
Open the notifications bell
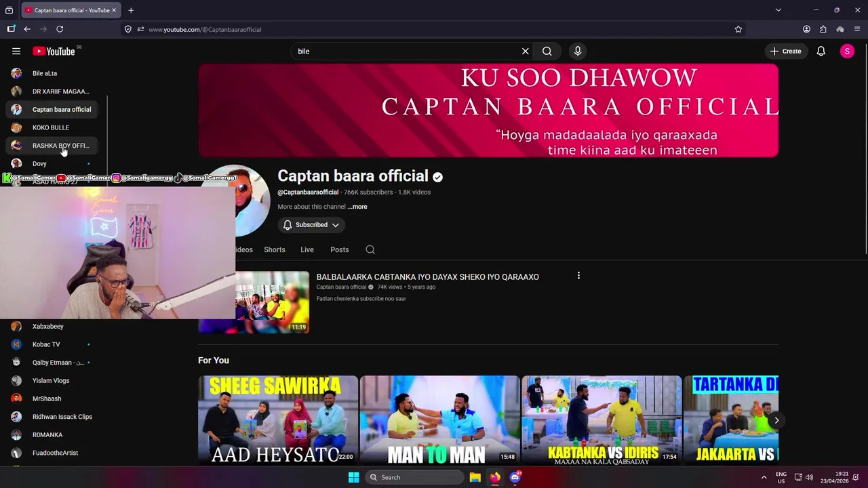click(821, 52)
